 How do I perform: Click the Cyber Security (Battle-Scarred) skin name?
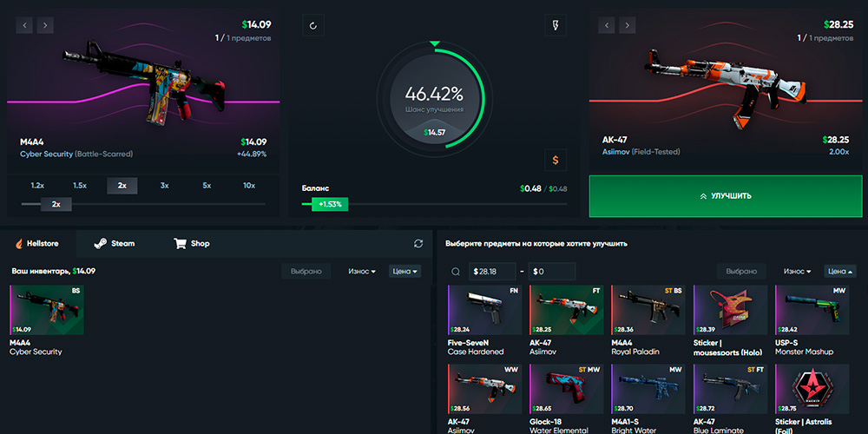click(76, 154)
